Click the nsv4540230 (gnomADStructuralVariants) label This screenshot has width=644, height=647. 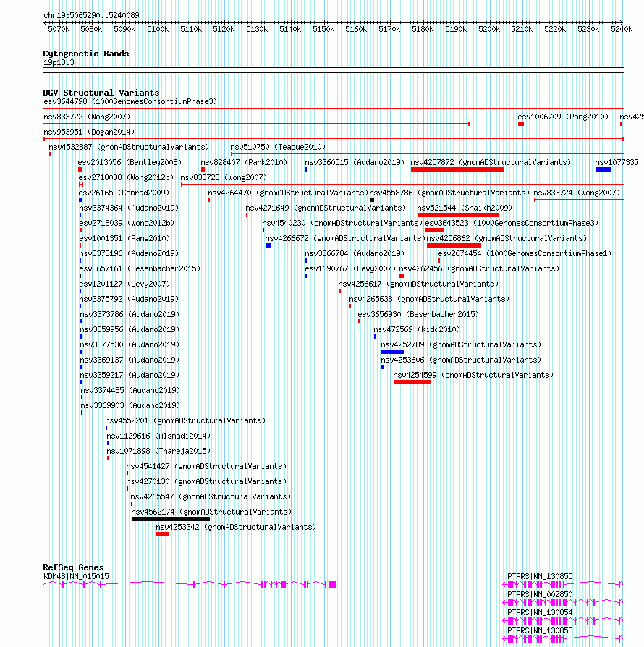click(x=342, y=223)
